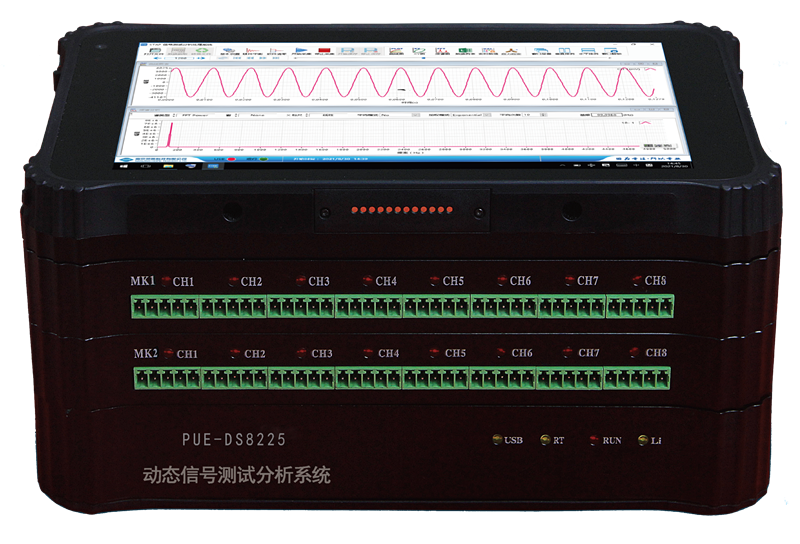Open the None window-function dropdown
Viewport: 800px width, 544px height.
point(258,115)
